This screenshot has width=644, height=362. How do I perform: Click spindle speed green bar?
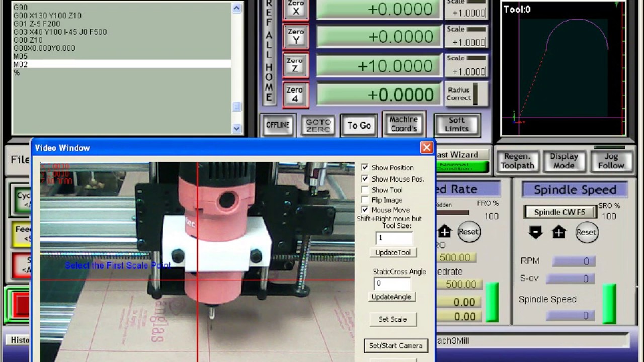pyautogui.click(x=609, y=304)
